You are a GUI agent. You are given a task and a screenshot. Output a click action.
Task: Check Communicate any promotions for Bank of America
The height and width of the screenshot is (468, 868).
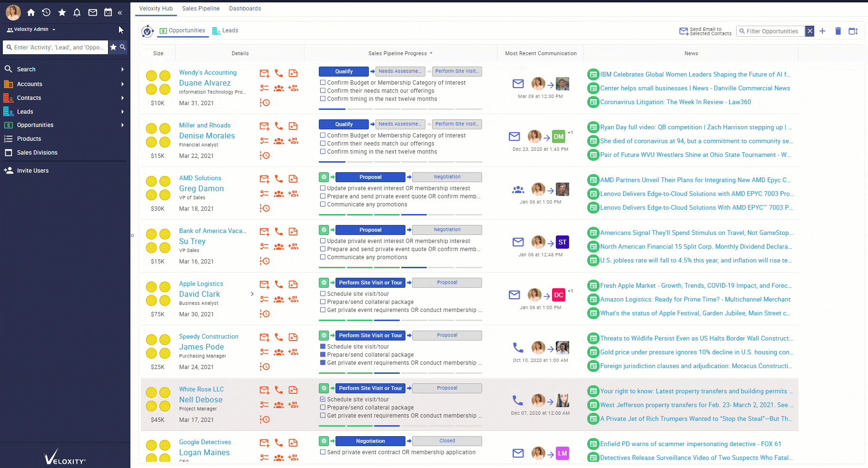click(x=323, y=257)
